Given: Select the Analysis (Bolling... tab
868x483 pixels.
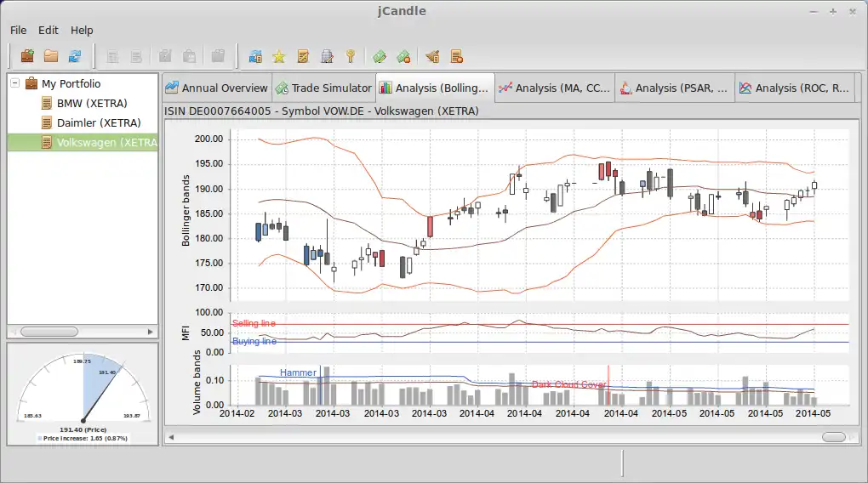Looking at the screenshot, I should (435, 88).
